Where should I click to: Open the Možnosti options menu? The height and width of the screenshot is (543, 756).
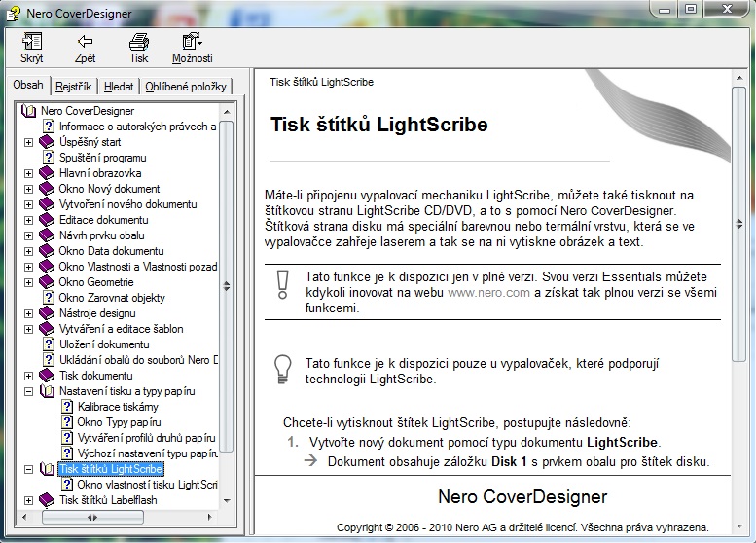coord(193,49)
